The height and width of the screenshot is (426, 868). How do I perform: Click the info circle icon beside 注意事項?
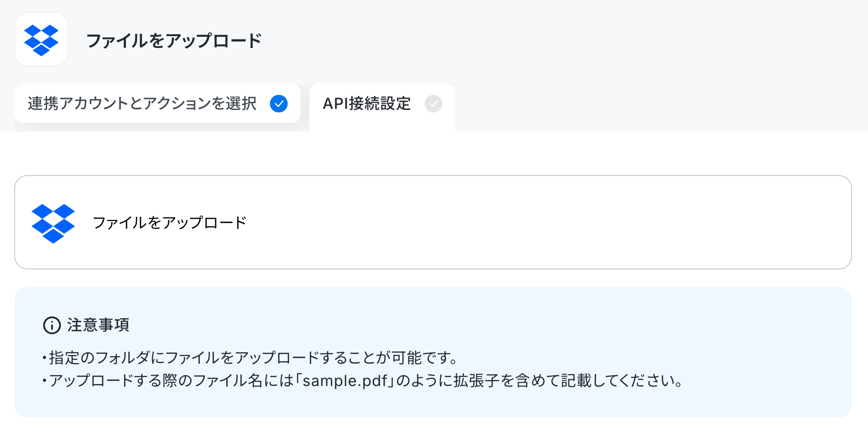[52, 326]
